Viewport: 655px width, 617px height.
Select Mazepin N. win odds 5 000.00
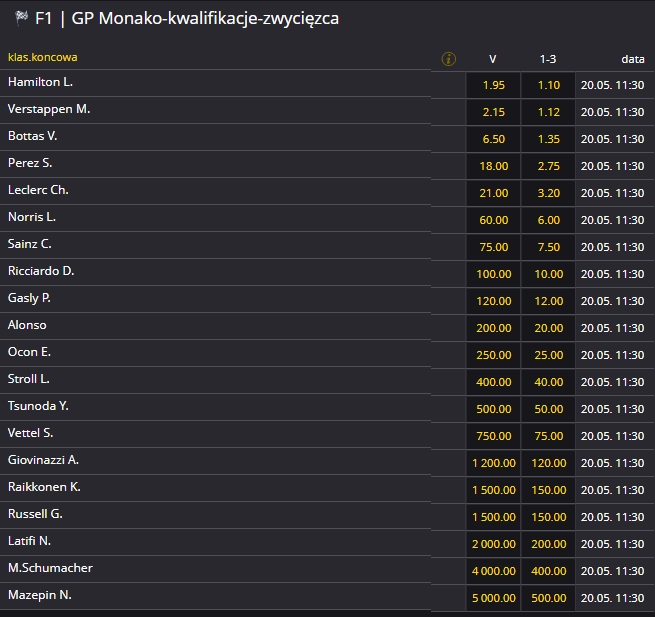(493, 598)
